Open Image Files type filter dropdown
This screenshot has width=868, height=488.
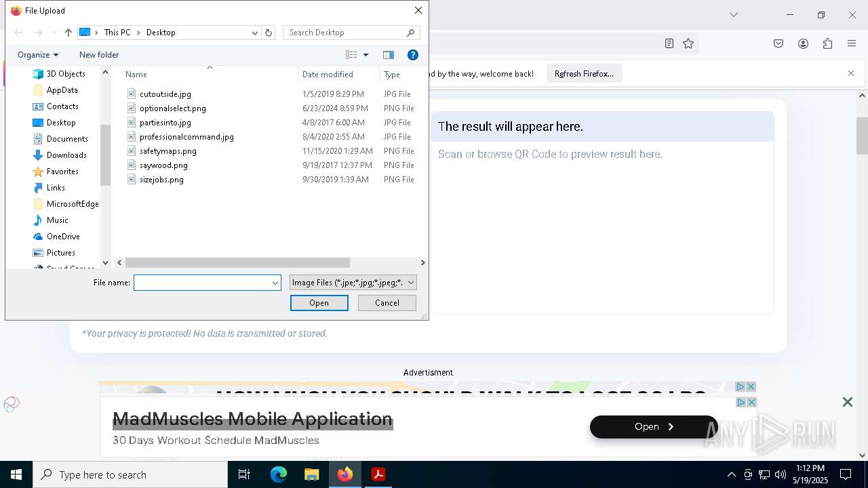coord(353,283)
